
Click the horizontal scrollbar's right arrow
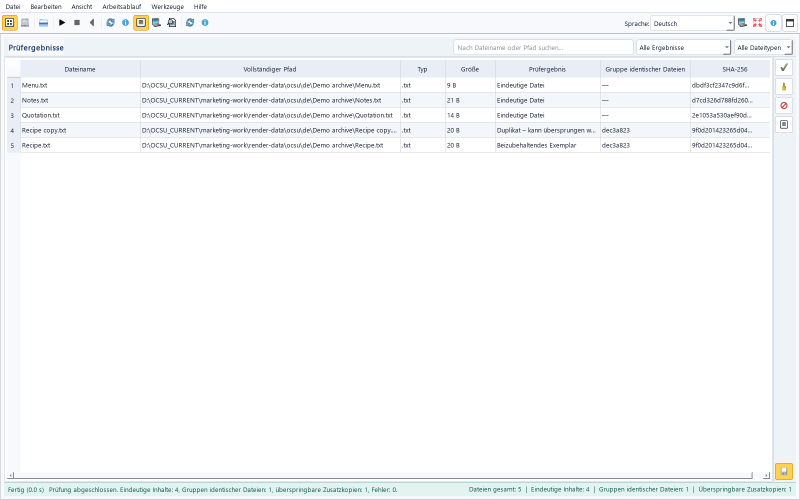[766, 475]
